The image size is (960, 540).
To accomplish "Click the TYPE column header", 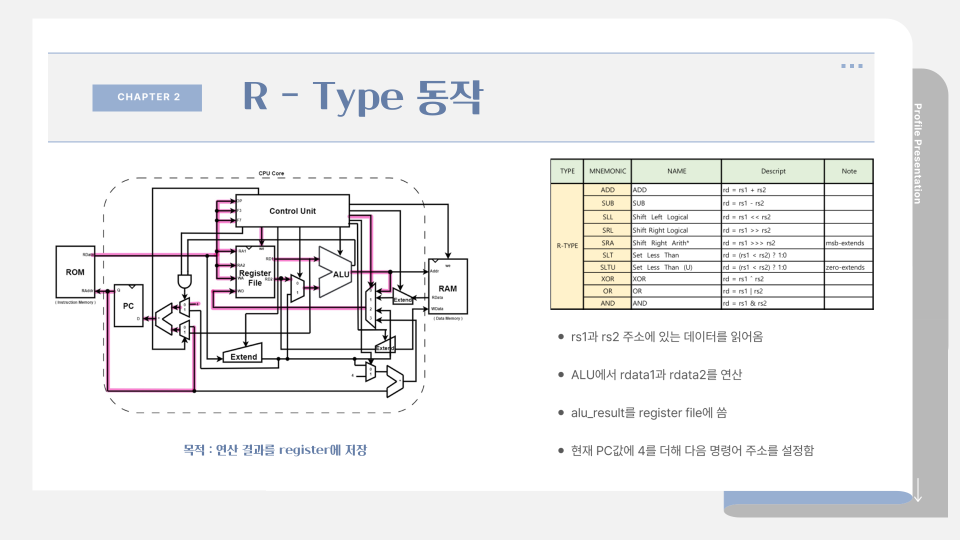I will [x=567, y=171].
